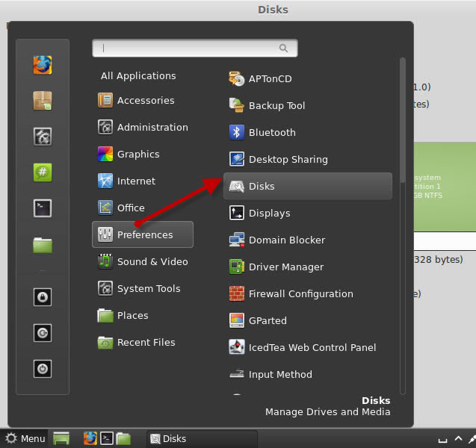Click the Firewall Configuration brick icon
This screenshot has width=476, height=448.
coord(236,293)
